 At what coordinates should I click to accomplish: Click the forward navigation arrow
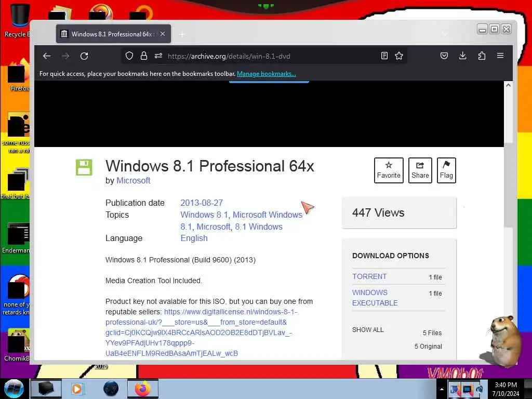(x=65, y=56)
